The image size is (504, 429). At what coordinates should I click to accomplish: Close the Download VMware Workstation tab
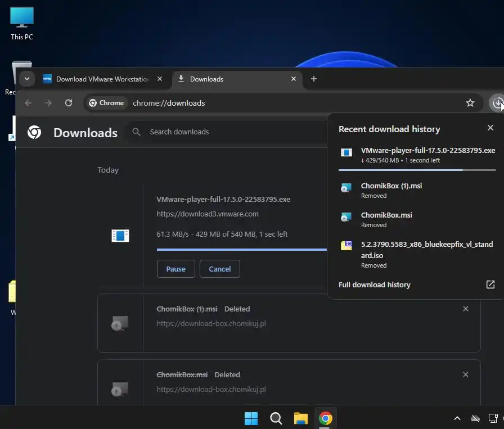160,79
